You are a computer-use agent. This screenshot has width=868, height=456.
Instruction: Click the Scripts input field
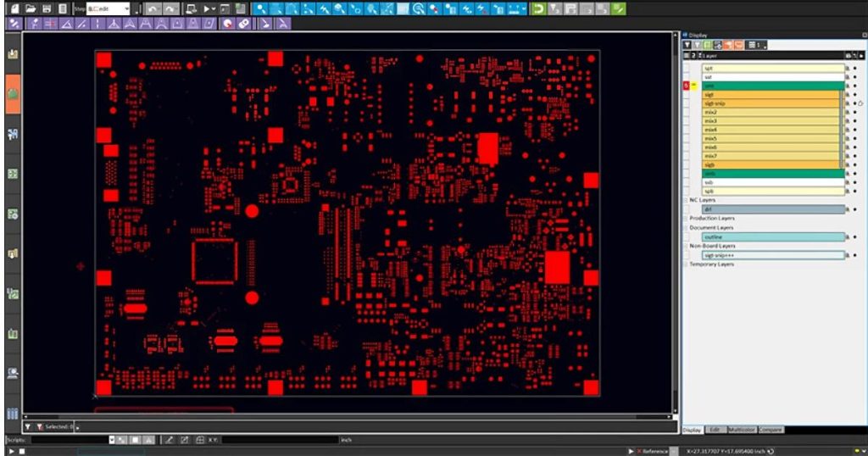pos(70,440)
